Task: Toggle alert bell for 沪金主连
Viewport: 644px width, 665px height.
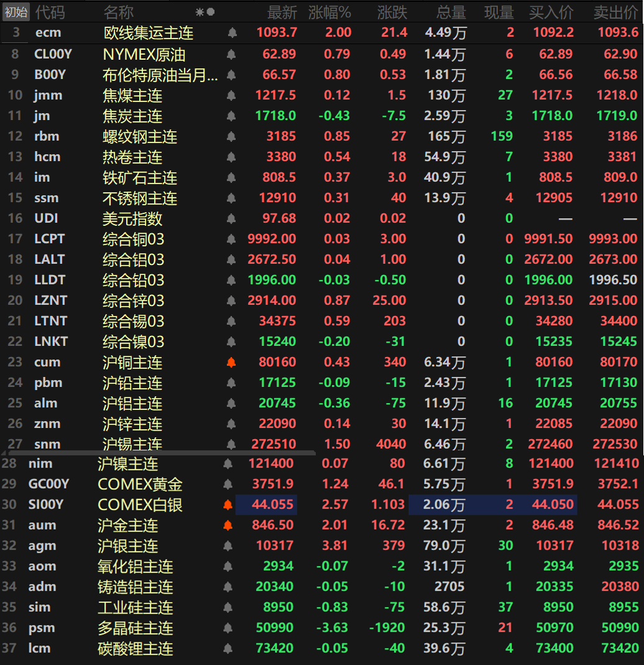Action: pos(228,525)
